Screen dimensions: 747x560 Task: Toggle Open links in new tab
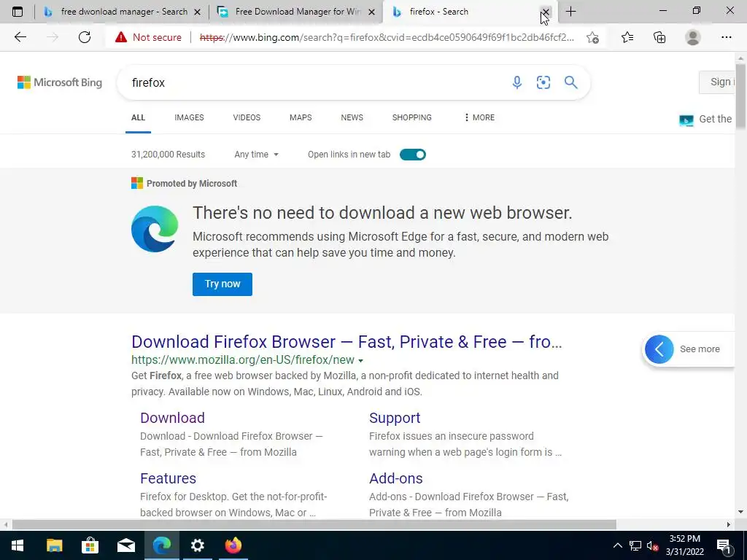point(413,155)
